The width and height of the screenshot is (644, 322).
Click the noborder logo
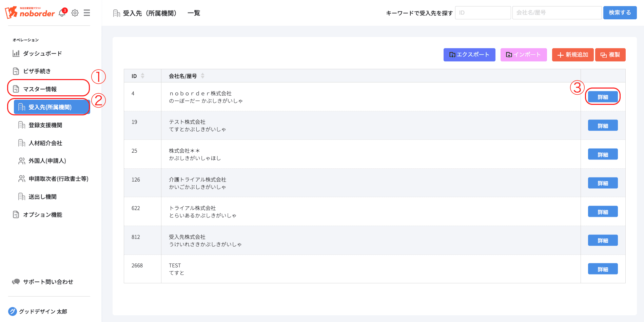pyautogui.click(x=30, y=13)
